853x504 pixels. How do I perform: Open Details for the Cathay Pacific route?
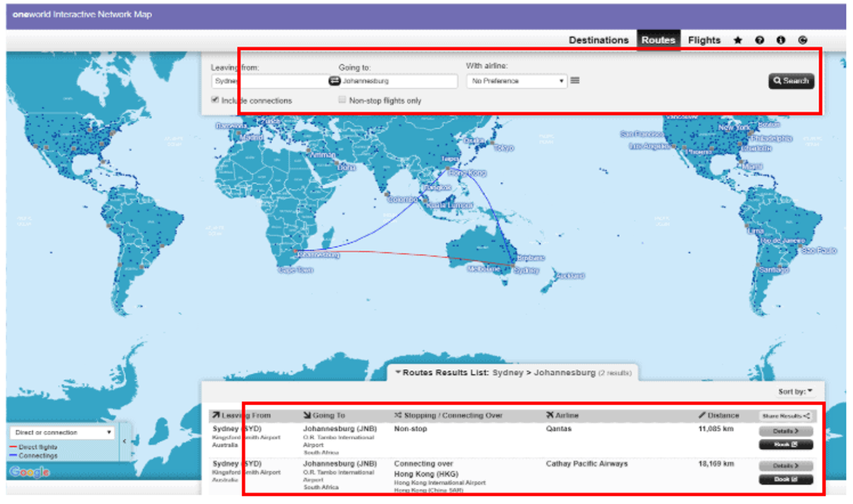click(785, 466)
